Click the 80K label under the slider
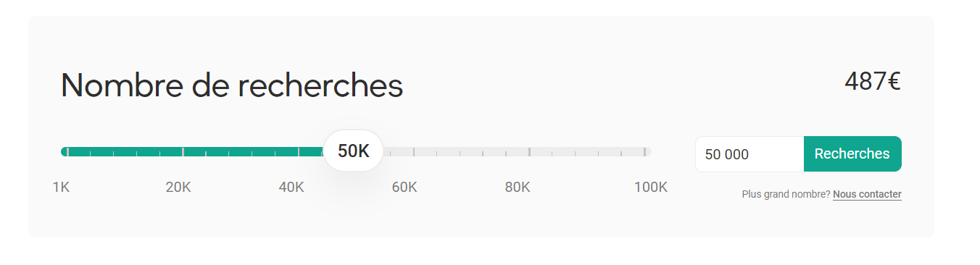Viewport: 980px width, 265px height. [x=518, y=188]
